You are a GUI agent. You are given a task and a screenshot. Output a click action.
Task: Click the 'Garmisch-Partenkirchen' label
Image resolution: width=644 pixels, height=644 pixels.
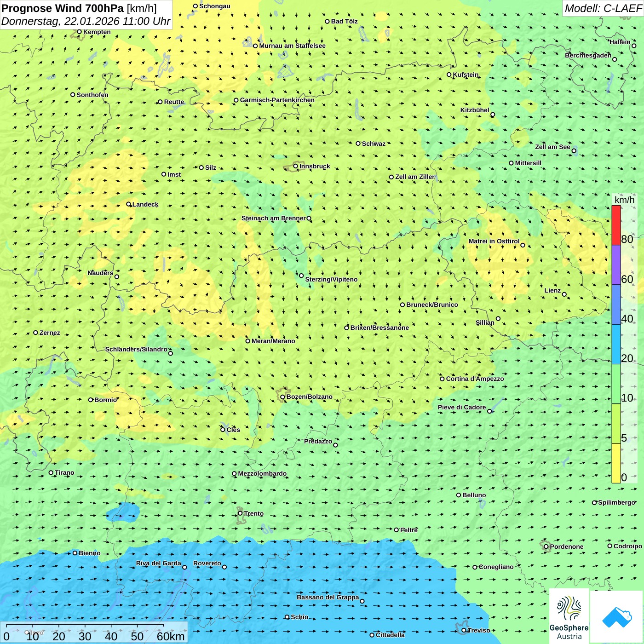(x=277, y=100)
